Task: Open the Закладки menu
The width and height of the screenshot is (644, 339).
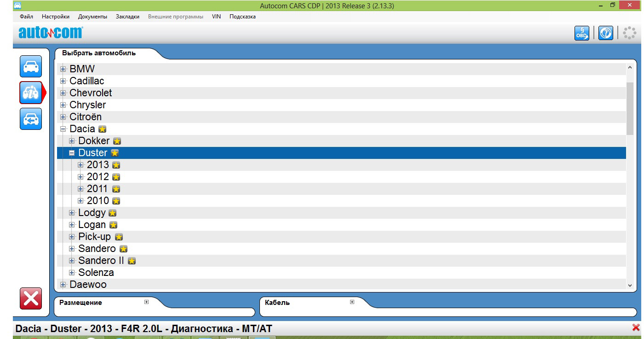Action: pyautogui.click(x=127, y=17)
